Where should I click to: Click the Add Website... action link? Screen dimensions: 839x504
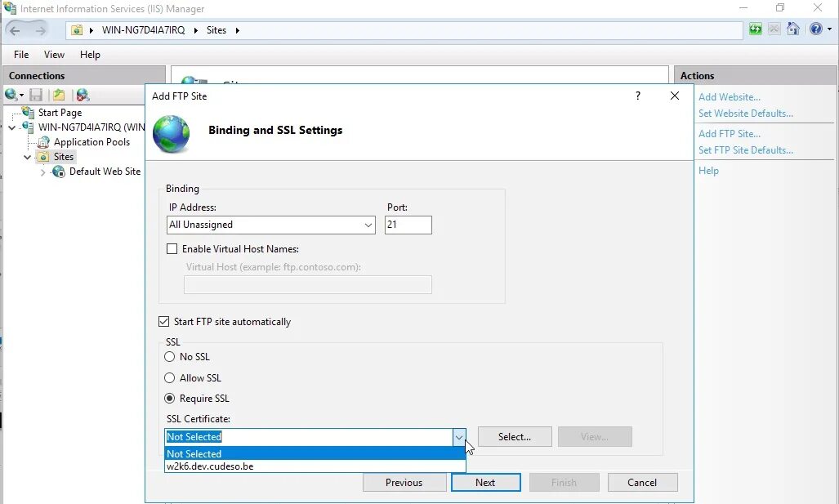click(729, 97)
